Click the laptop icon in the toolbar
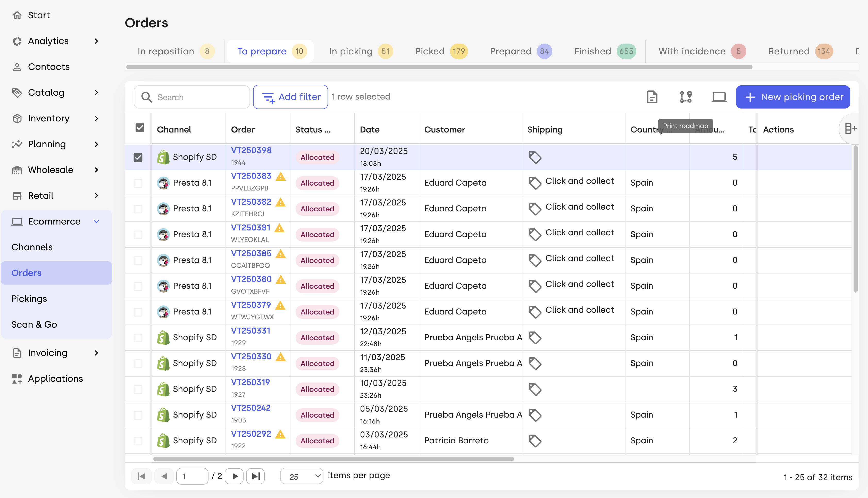868x498 pixels. click(719, 97)
